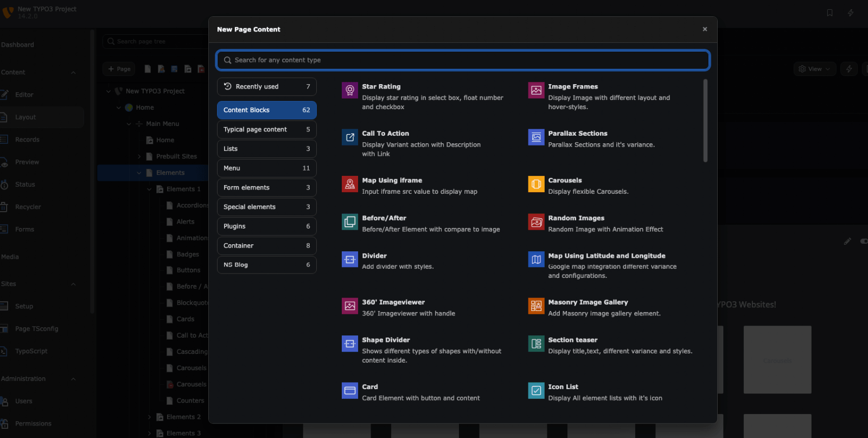Collapse the Elements 1 tree node
The width and height of the screenshot is (868, 438).
150,189
